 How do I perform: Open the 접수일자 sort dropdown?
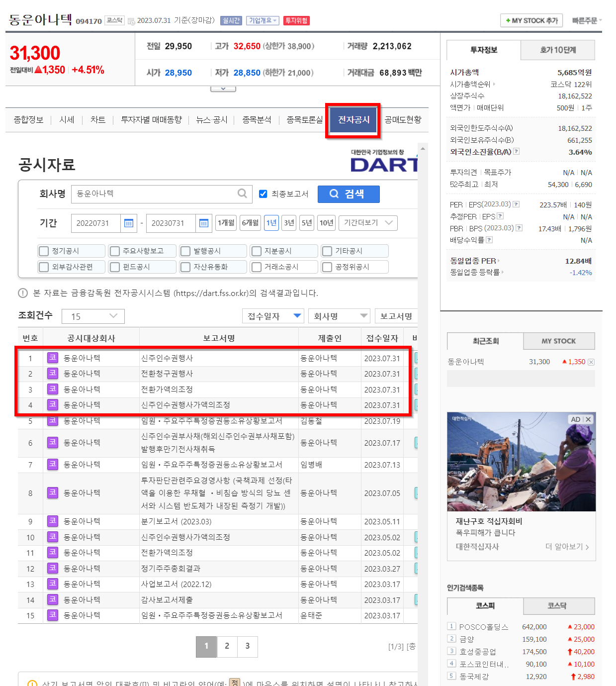273,316
